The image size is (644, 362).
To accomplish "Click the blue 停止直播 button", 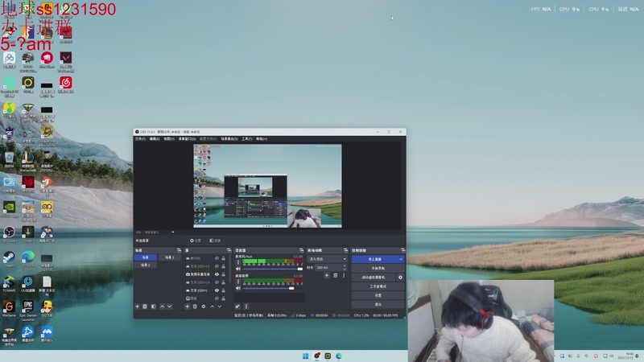I will click(x=374, y=259).
